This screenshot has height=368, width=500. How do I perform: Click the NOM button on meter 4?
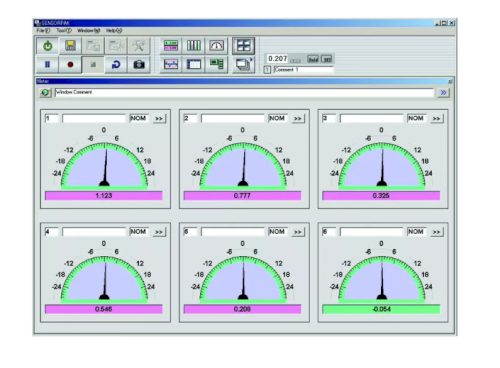pos(138,232)
